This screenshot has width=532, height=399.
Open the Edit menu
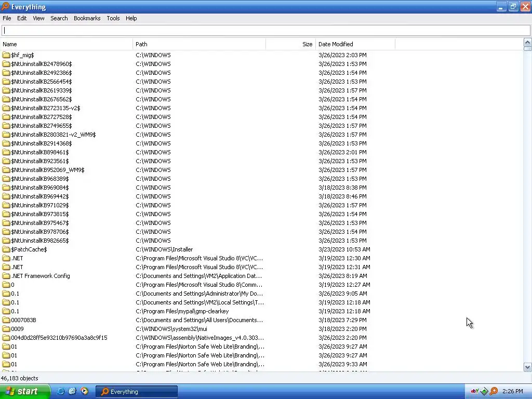point(22,18)
